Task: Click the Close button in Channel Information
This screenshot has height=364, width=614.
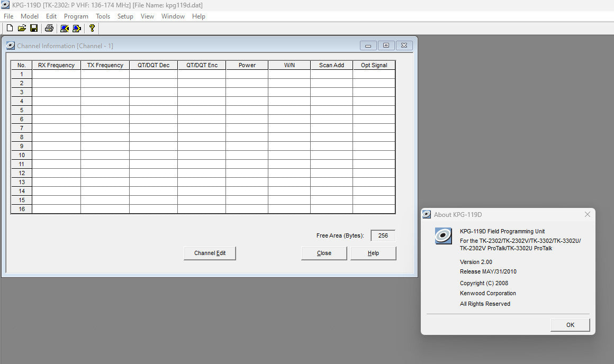Action: pos(324,253)
